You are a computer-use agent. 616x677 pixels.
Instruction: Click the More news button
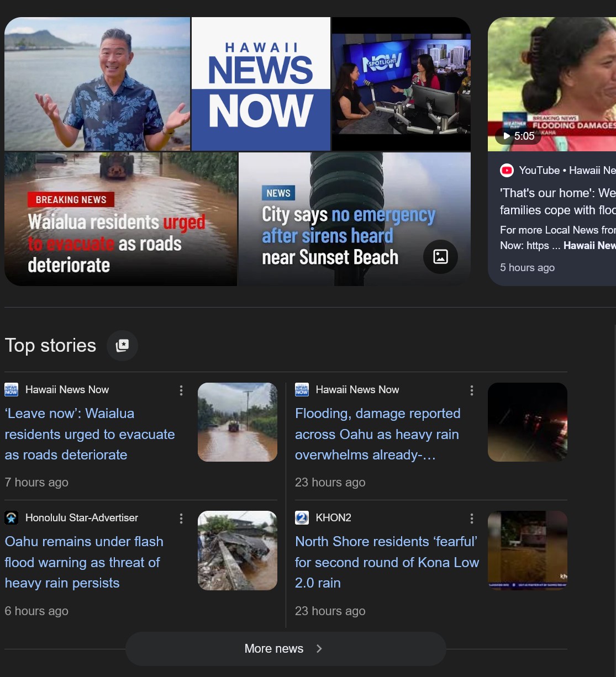tap(286, 649)
